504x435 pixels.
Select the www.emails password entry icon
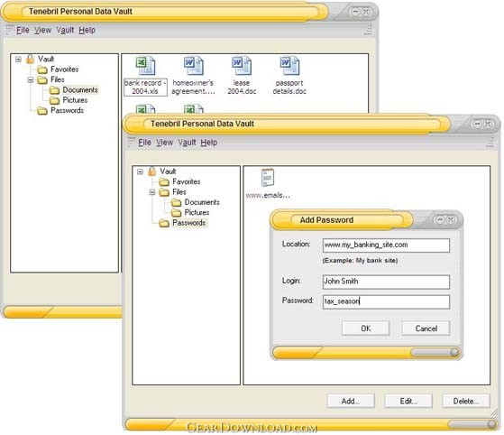[268, 177]
